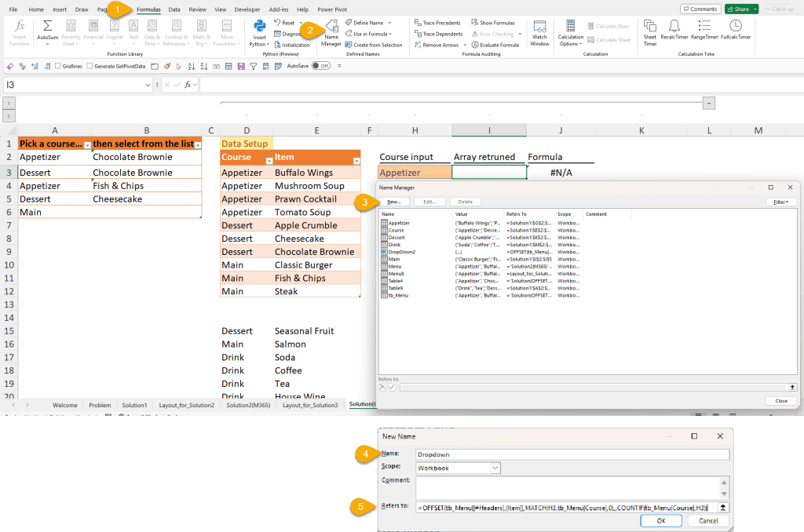The height and width of the screenshot is (532, 804).
Task: Toggle the Gridlines checkbox
Action: pyautogui.click(x=57, y=66)
